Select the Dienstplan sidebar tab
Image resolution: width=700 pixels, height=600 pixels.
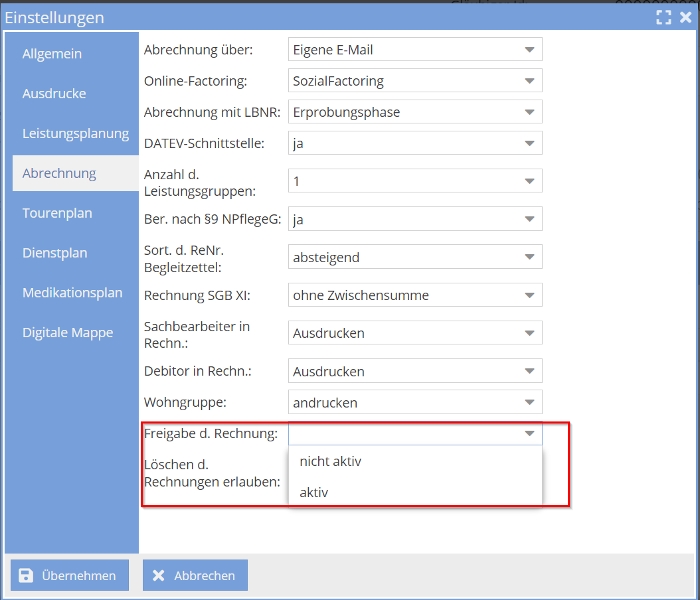[x=54, y=253]
